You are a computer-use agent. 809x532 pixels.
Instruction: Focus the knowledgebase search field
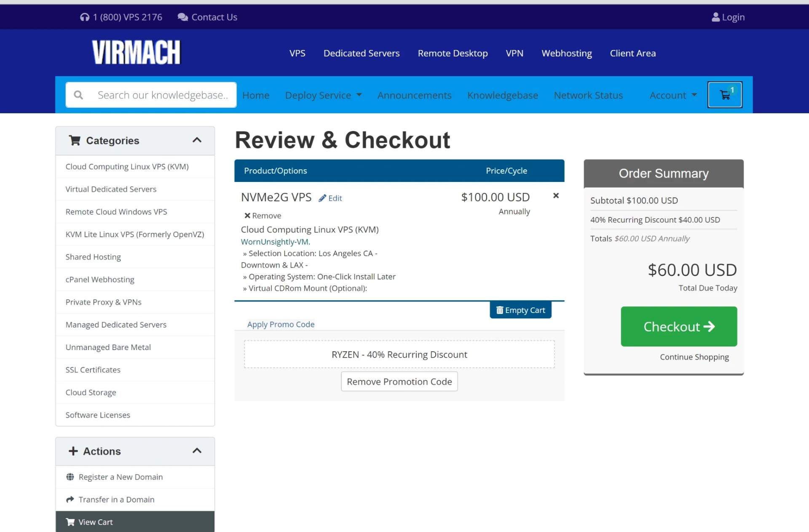click(x=162, y=95)
